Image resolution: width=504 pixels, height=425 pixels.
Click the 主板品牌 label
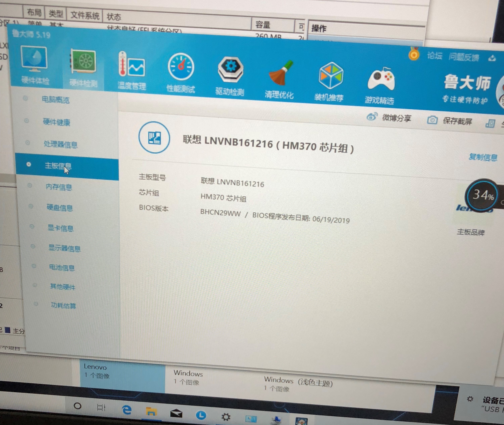point(470,232)
